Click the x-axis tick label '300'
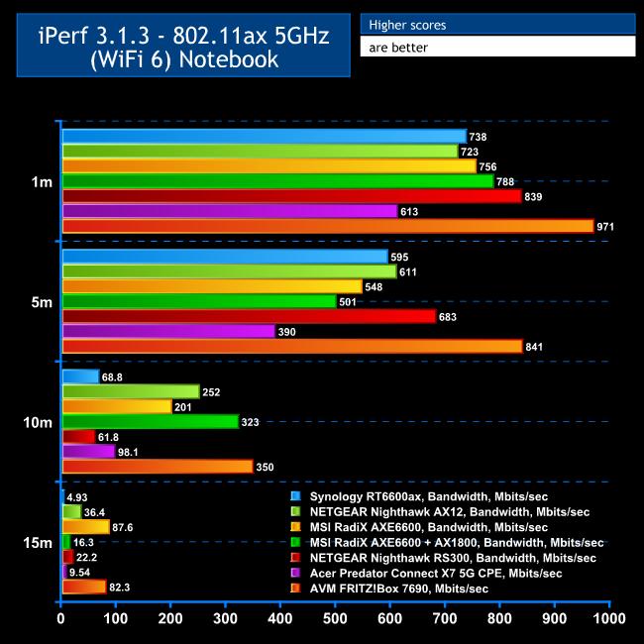 click(x=225, y=618)
